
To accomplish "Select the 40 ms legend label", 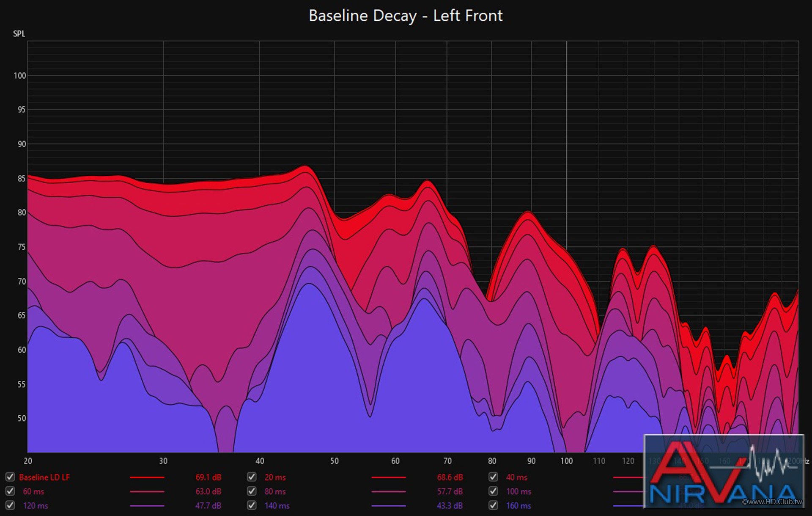I will [x=517, y=477].
